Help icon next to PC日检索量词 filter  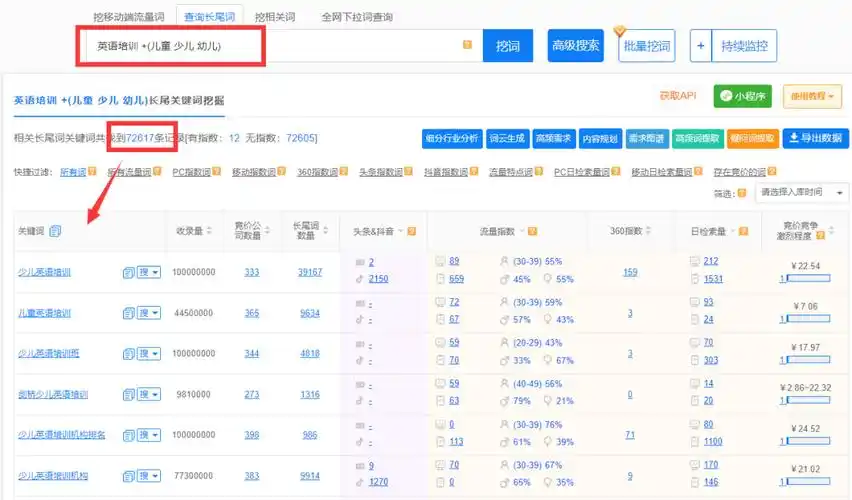tap(616, 171)
